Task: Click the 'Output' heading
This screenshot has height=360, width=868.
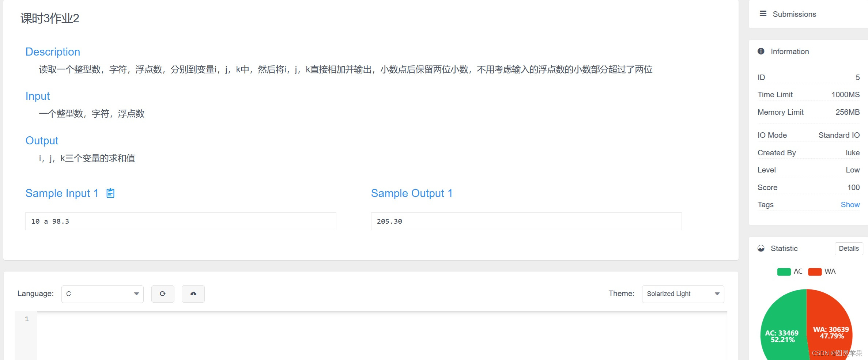Action: pos(42,140)
